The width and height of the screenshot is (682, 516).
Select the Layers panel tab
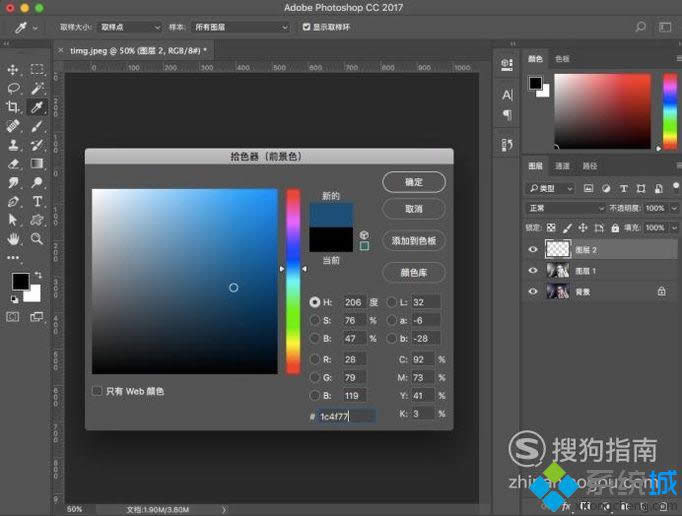535,166
